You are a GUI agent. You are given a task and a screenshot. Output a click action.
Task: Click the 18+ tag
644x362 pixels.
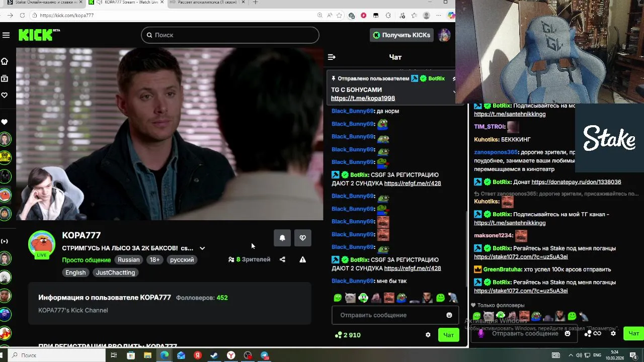click(154, 260)
